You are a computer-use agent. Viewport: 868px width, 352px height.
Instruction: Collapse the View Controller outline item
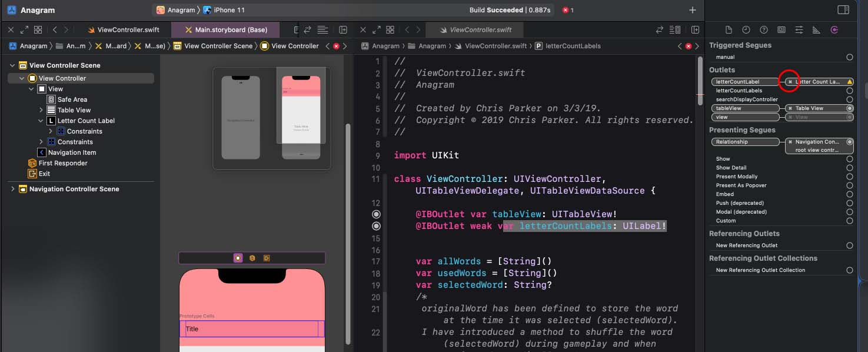click(22, 78)
